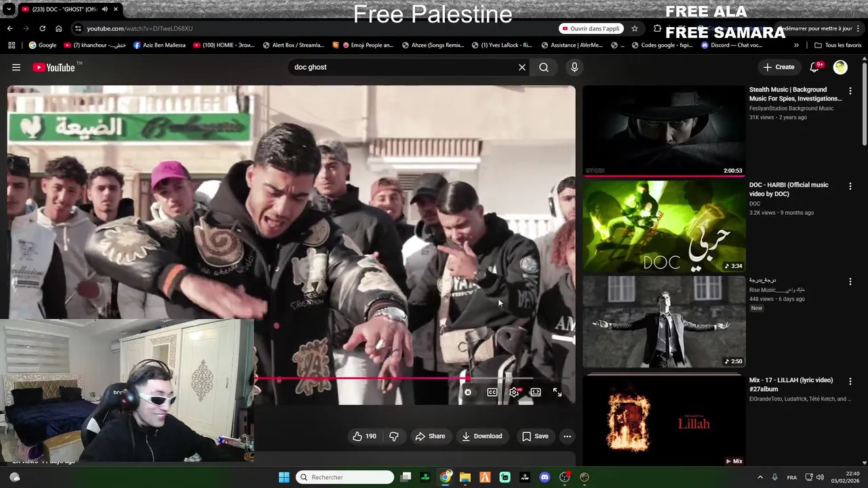Focus the YouTube search field
This screenshot has height=488, width=868.
(x=403, y=67)
